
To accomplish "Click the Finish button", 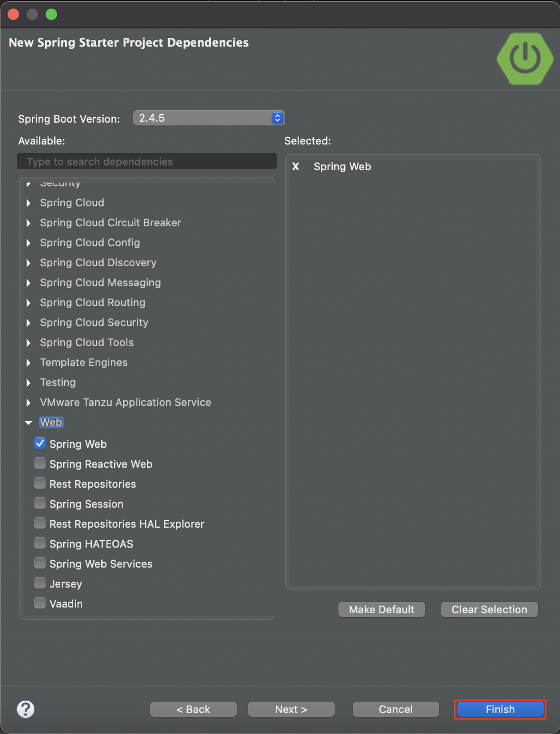I will (500, 709).
